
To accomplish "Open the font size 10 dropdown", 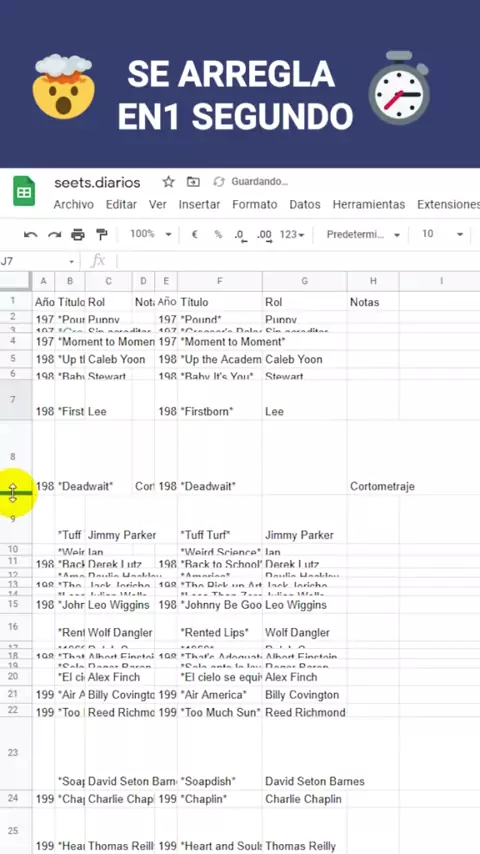I will (x=443, y=234).
